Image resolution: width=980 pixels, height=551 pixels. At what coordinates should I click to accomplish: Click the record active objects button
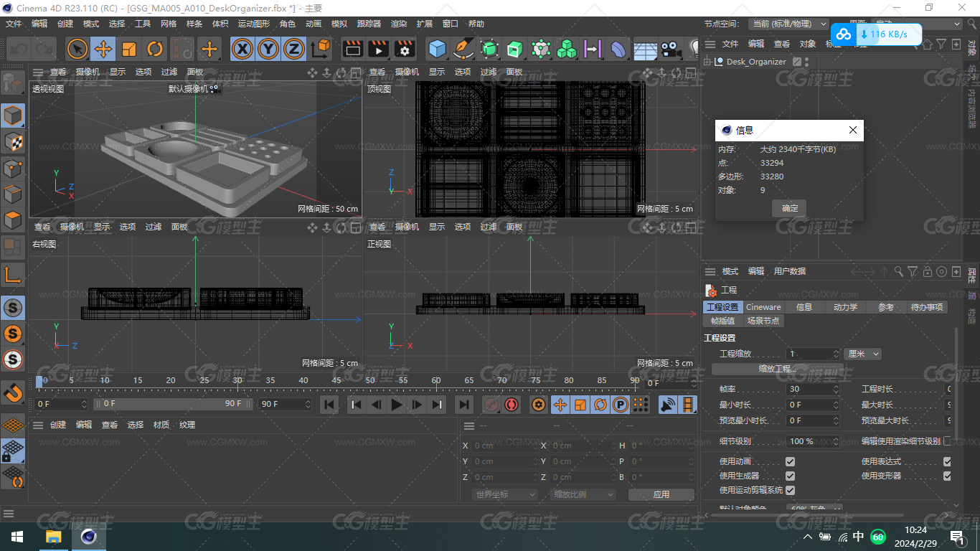491,405
